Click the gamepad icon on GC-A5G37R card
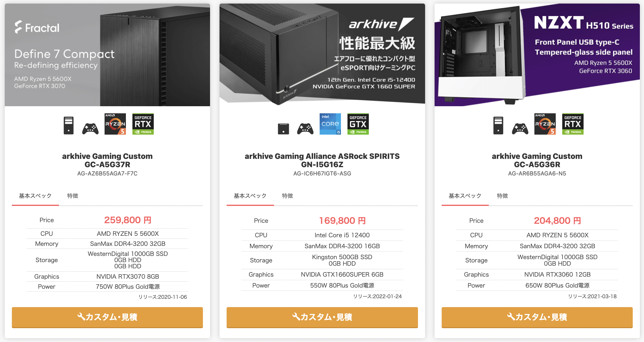 (x=90, y=129)
